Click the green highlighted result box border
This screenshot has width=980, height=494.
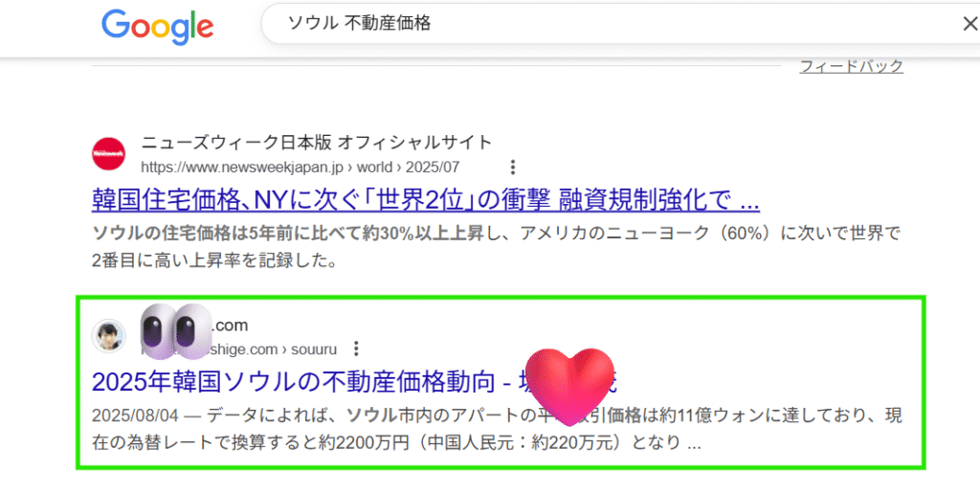[x=500, y=299]
